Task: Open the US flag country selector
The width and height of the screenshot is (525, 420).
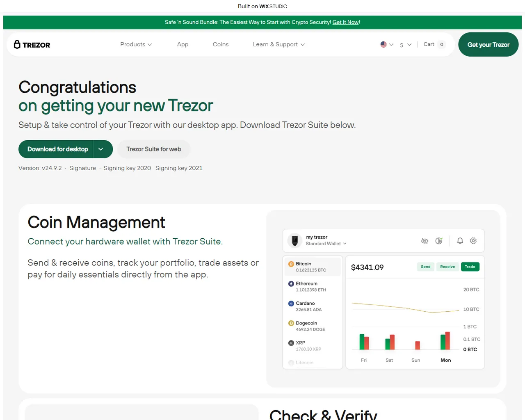Action: (387, 44)
